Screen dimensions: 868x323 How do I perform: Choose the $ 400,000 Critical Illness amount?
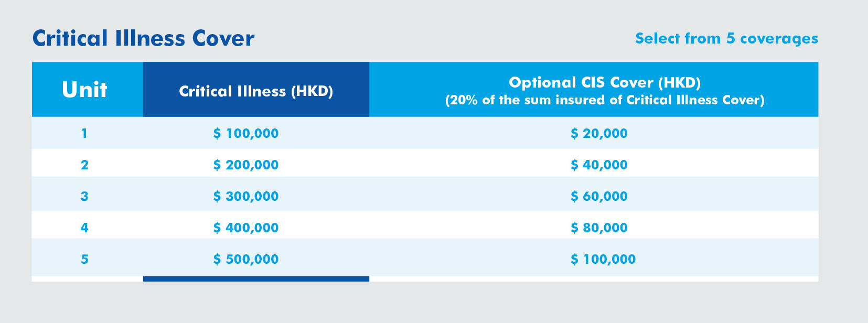(246, 228)
